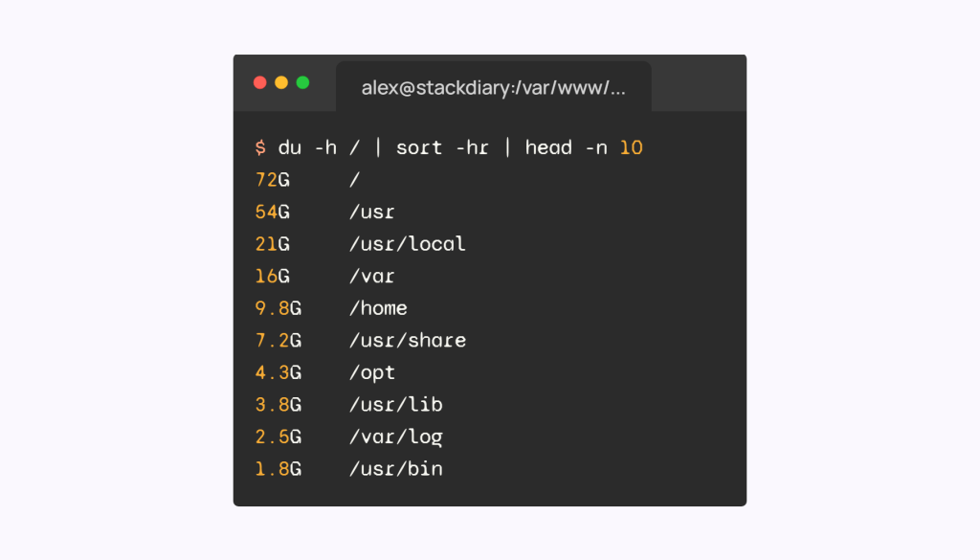Click the /usr path in output
Image resolution: width=980 pixels, height=560 pixels.
click(372, 212)
